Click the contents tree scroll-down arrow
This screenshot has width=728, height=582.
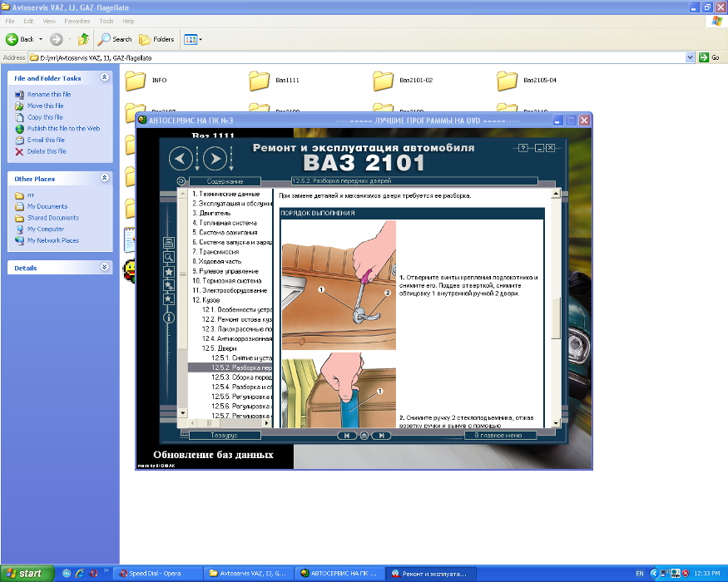pyautogui.click(x=183, y=412)
